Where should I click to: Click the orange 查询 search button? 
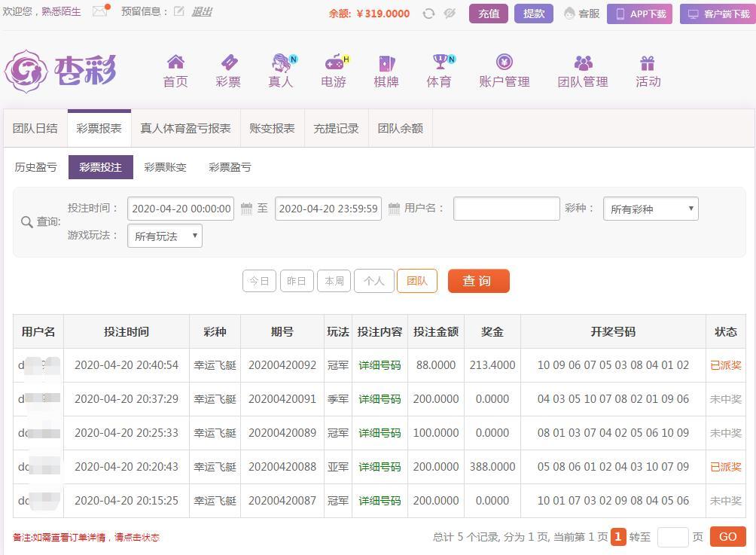point(478,281)
